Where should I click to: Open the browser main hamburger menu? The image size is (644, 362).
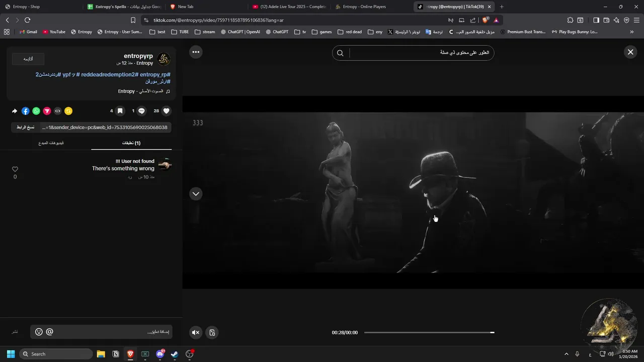pyautogui.click(x=636, y=20)
